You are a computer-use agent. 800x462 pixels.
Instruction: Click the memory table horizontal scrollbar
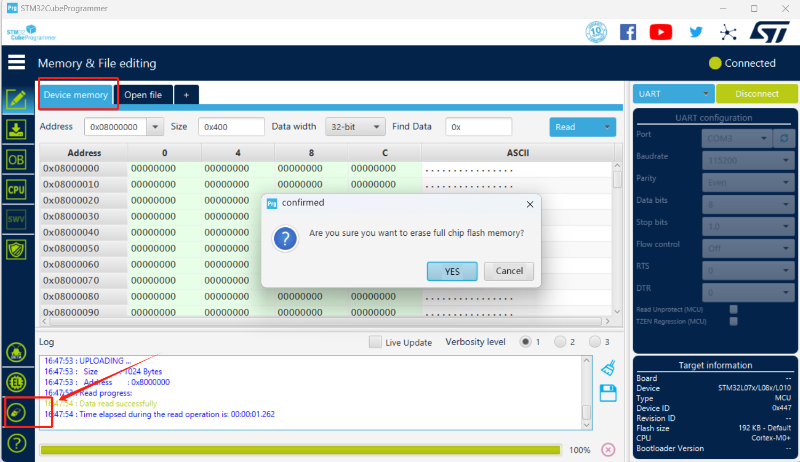(326, 321)
